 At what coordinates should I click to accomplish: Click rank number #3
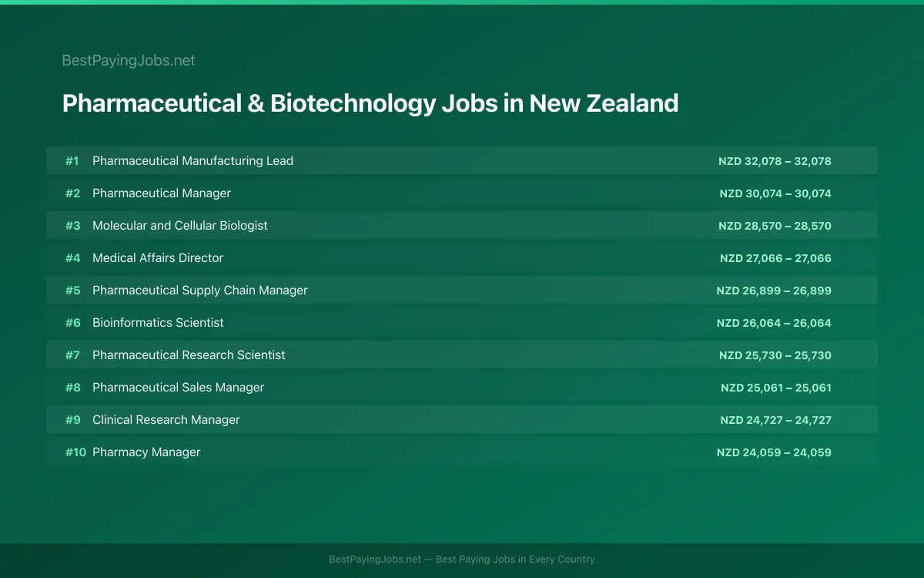click(x=72, y=226)
